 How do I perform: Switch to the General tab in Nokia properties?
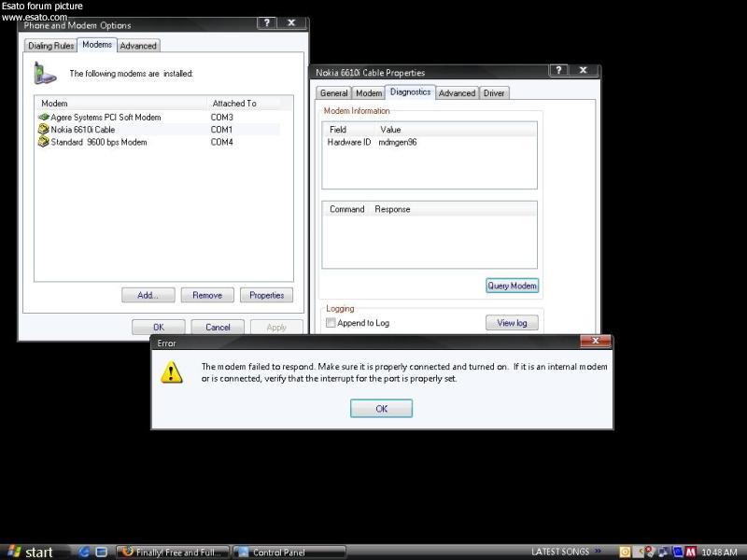click(x=333, y=93)
